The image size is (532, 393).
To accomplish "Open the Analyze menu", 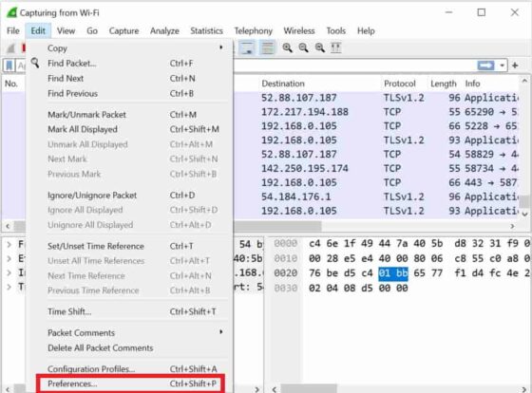I will (x=164, y=31).
